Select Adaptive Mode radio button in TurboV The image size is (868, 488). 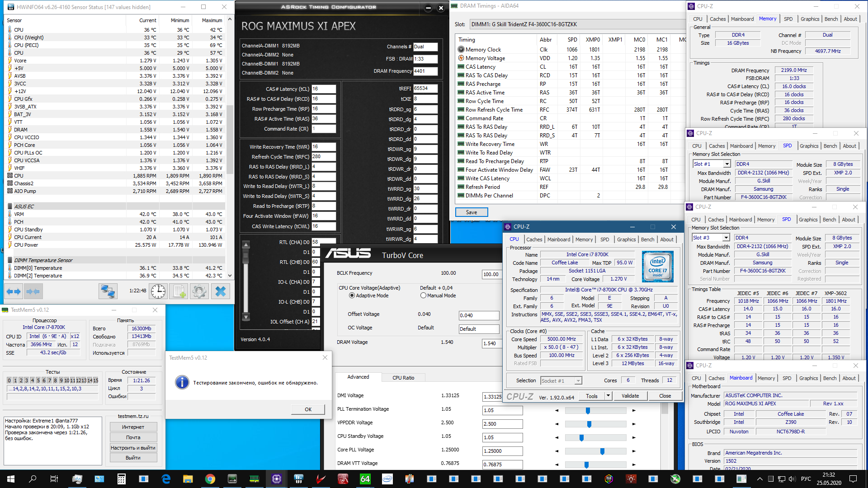click(352, 296)
